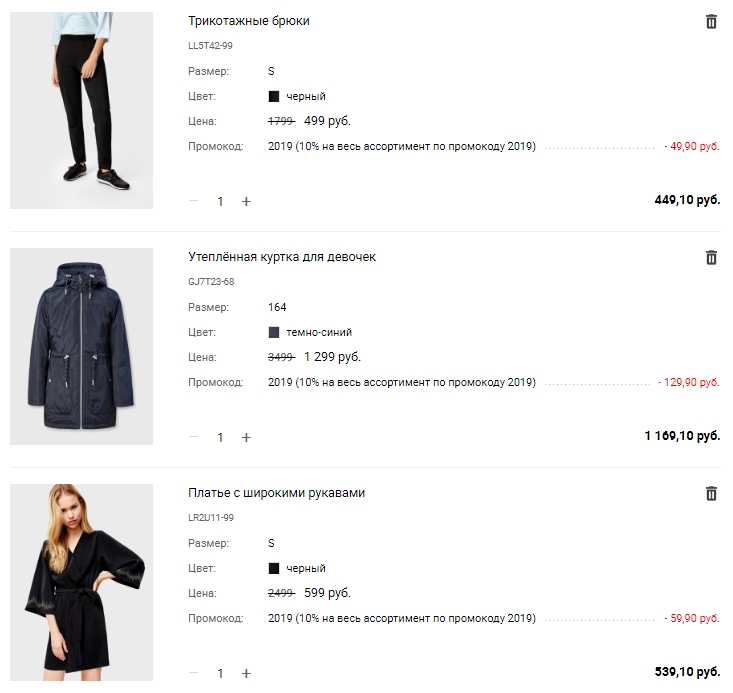The image size is (733, 693).
Task: Delete Платье с широкими рукавами item
Action: coord(711,494)
